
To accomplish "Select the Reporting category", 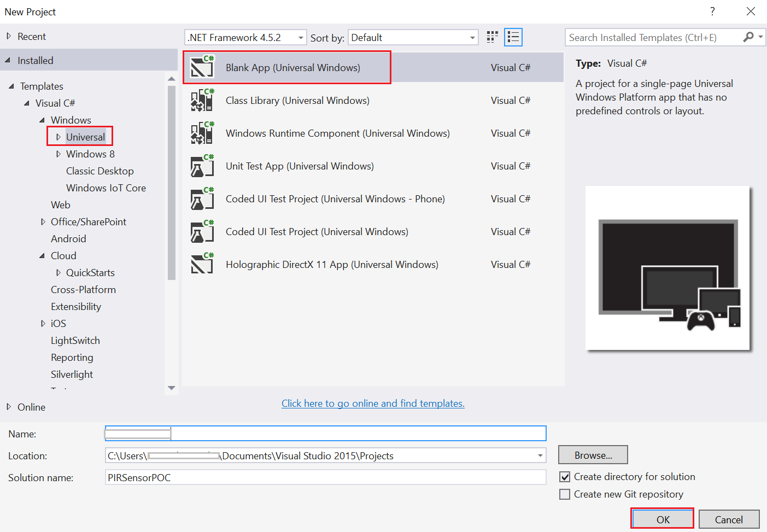I will [72, 357].
